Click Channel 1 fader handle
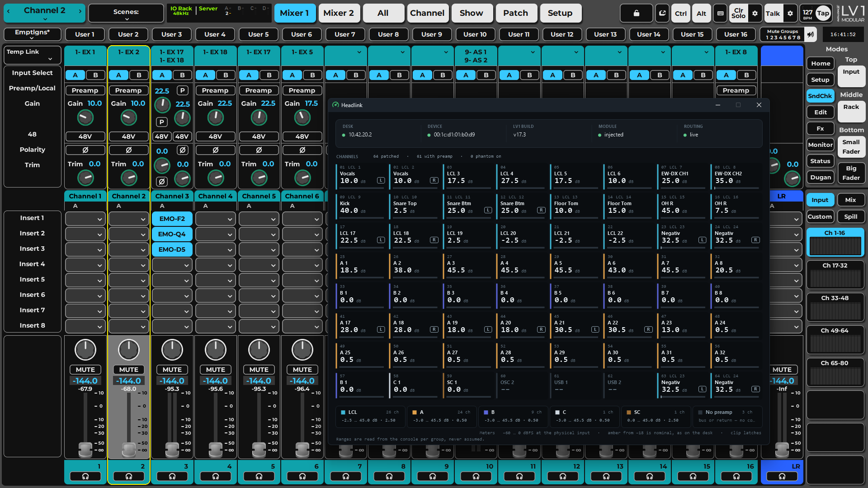Screen dimensions: 868x488 tap(85, 449)
